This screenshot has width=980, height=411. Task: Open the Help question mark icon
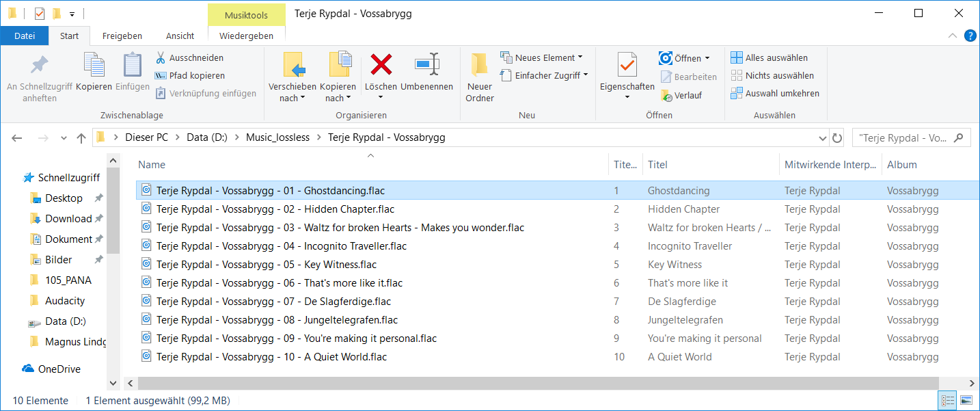coord(970,36)
